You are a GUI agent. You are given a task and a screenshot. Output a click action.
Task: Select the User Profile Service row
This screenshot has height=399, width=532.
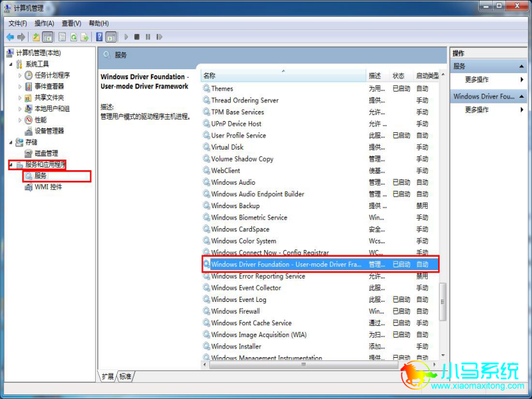(320, 136)
